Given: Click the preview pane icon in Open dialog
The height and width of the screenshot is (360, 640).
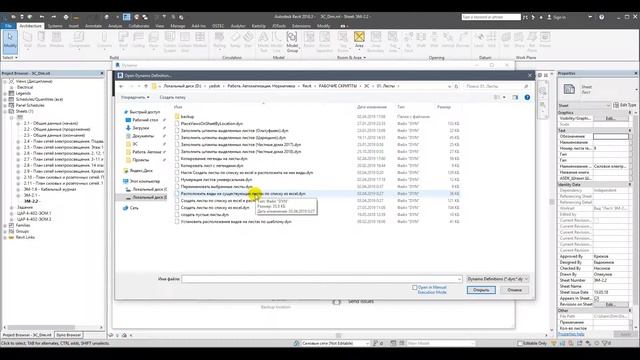Looking at the screenshot, I should 515,97.
